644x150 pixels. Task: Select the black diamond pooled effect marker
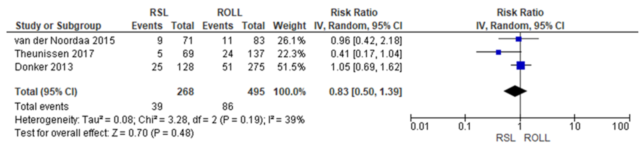[x=515, y=91]
